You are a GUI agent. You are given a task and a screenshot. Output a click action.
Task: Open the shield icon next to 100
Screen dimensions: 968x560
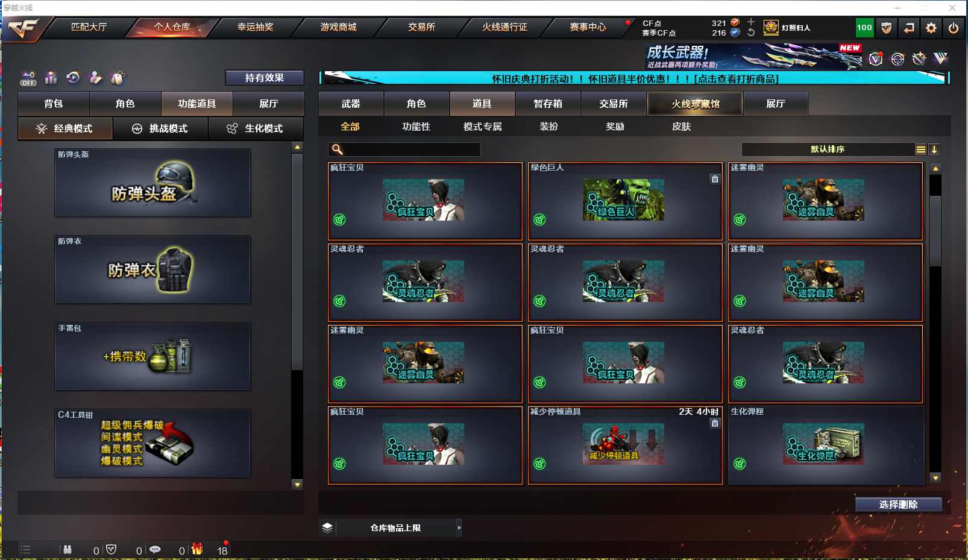[887, 28]
